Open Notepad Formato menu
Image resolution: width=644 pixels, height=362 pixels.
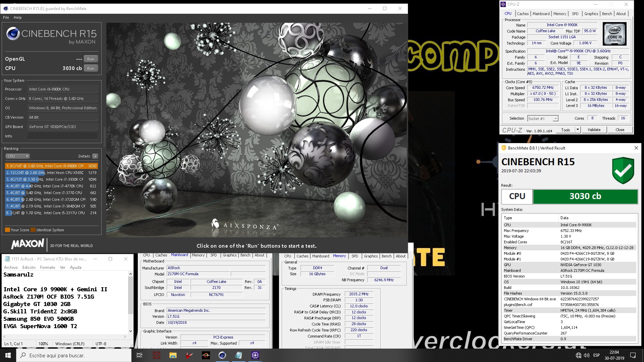coord(48,267)
